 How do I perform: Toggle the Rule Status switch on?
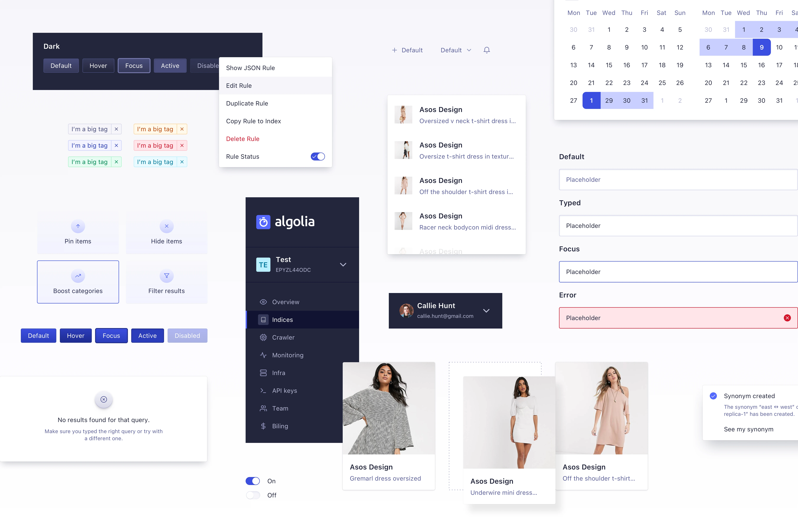(x=318, y=156)
